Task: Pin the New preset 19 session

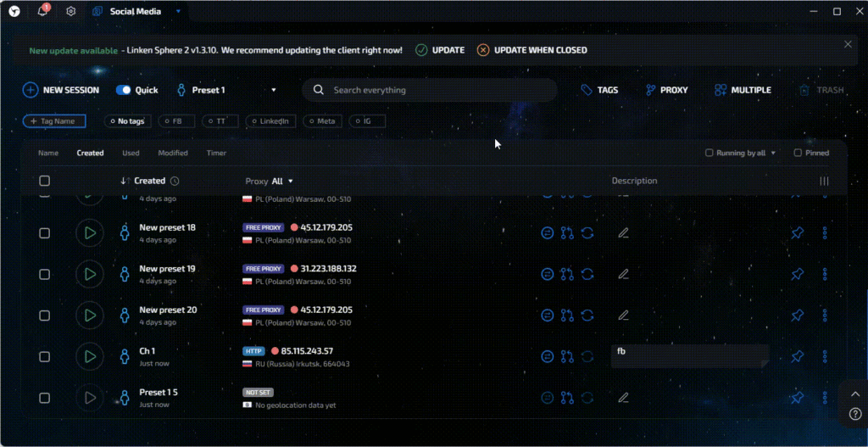Action: tap(797, 274)
